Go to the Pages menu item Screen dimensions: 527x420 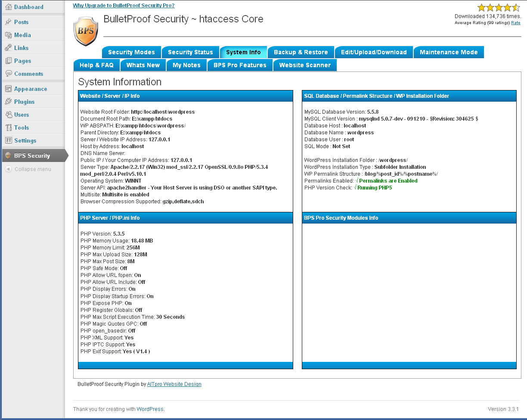tap(23, 61)
